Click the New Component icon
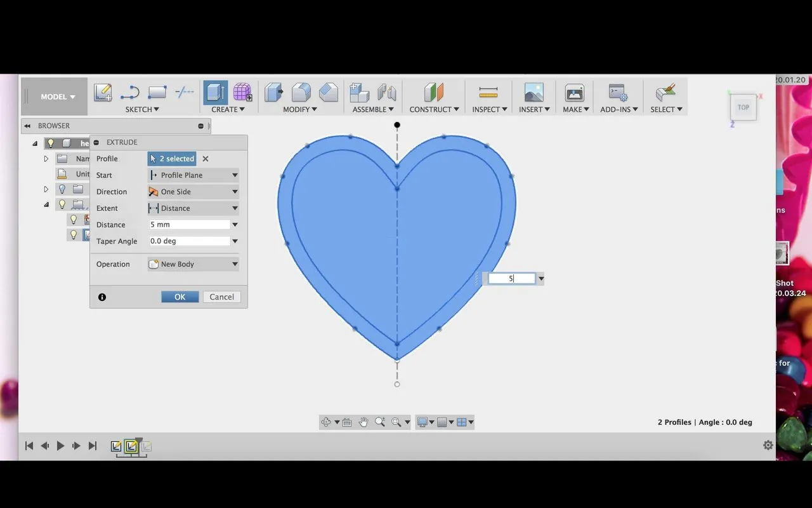 click(x=360, y=93)
